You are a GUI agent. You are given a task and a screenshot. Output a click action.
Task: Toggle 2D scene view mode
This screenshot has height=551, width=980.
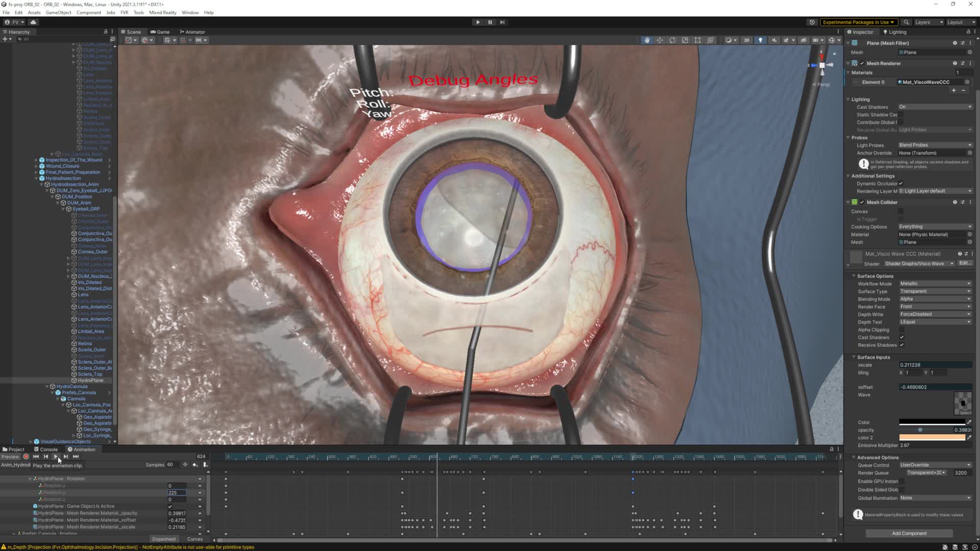746,40
